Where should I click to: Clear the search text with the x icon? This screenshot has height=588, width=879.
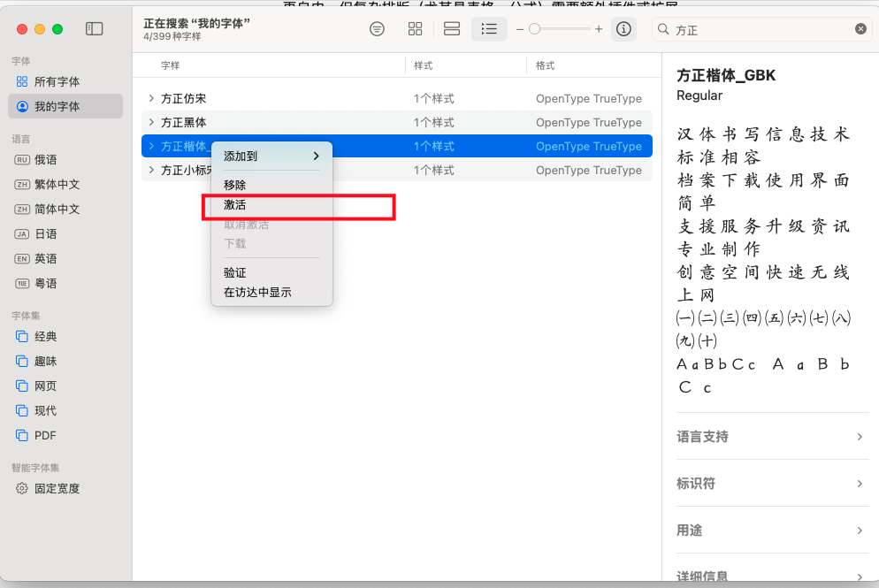tap(860, 29)
